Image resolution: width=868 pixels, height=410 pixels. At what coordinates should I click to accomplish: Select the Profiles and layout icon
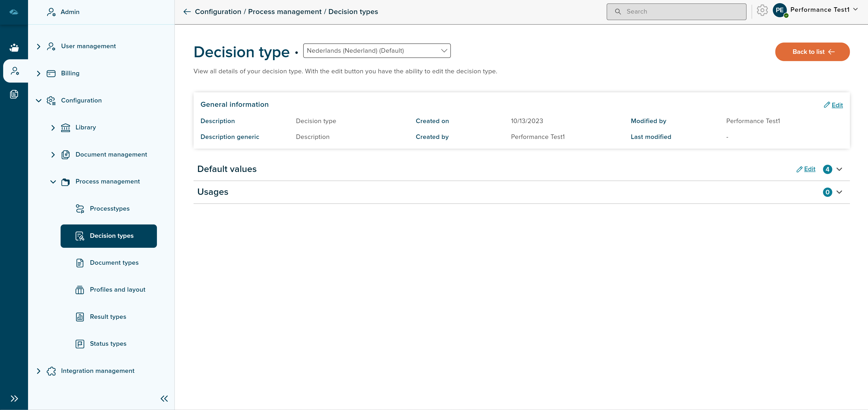[80, 290]
